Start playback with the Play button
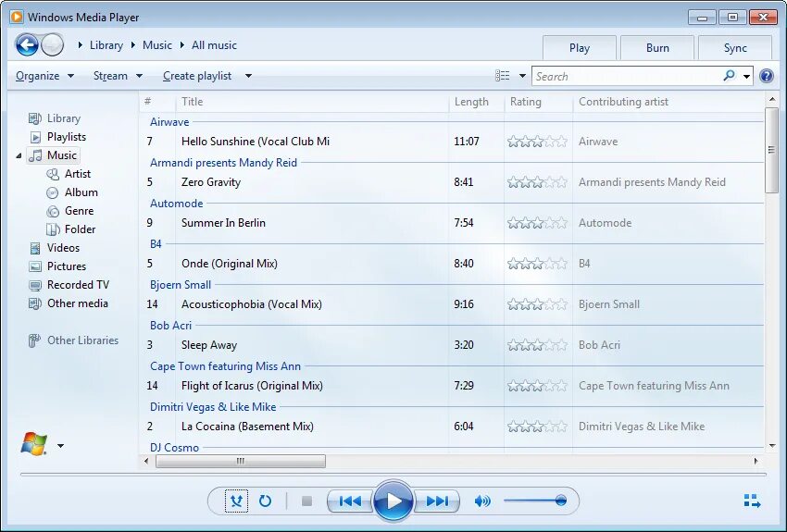 [393, 501]
